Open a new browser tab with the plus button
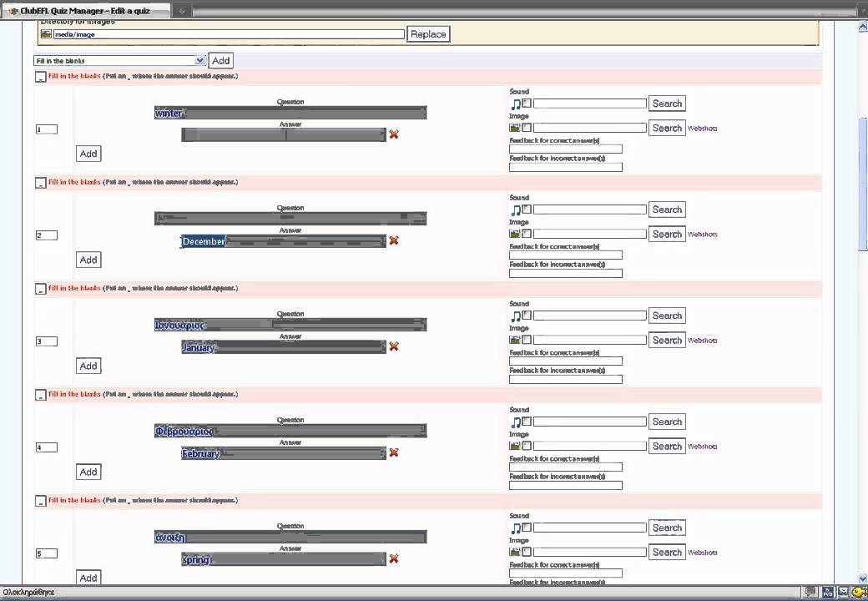The height and width of the screenshot is (601, 868). pyautogui.click(x=181, y=11)
